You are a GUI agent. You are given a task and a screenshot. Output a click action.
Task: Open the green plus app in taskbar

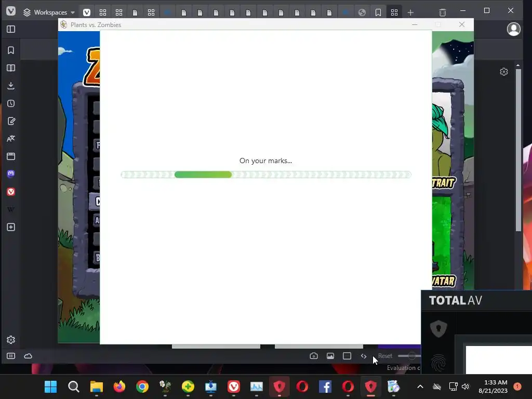pos(188,387)
